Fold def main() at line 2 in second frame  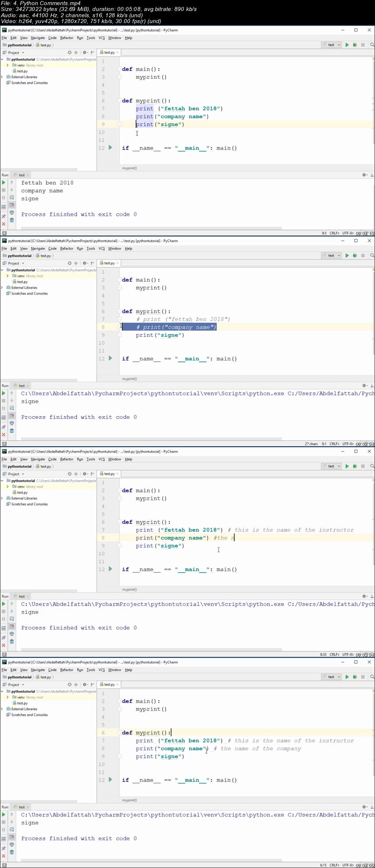point(119,280)
